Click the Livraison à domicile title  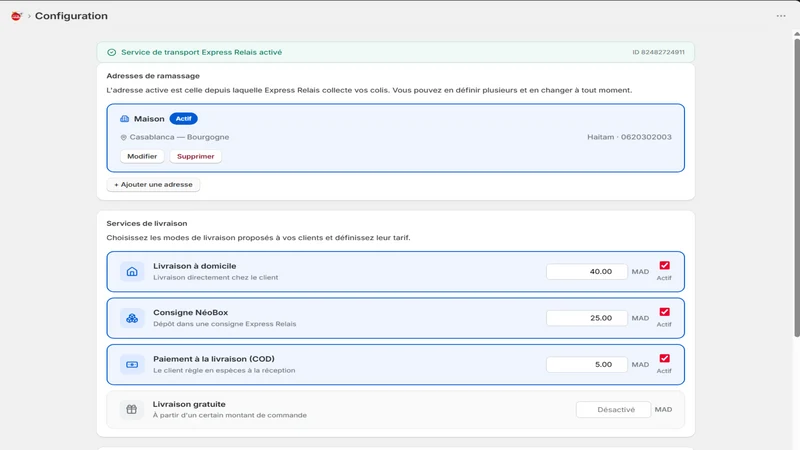click(194, 266)
